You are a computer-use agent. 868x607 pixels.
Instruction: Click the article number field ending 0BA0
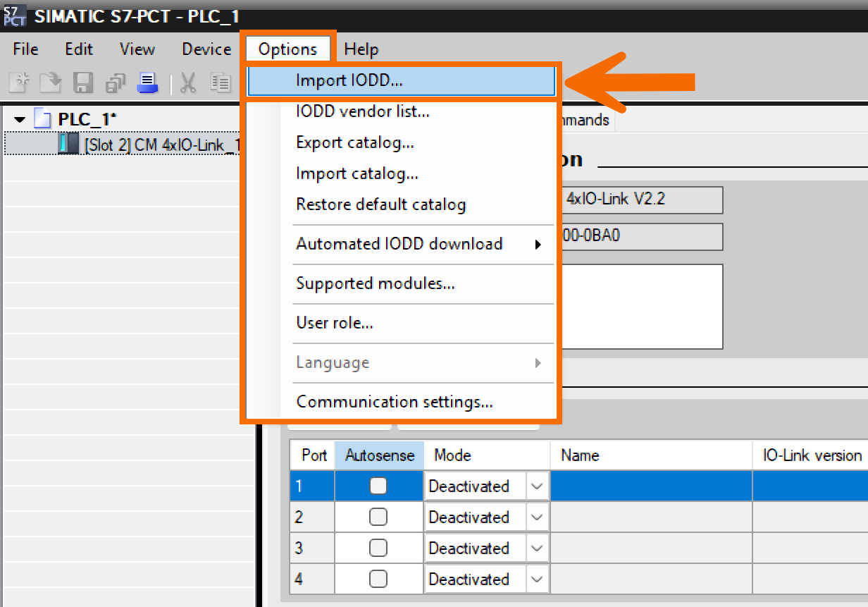pyautogui.click(x=641, y=236)
